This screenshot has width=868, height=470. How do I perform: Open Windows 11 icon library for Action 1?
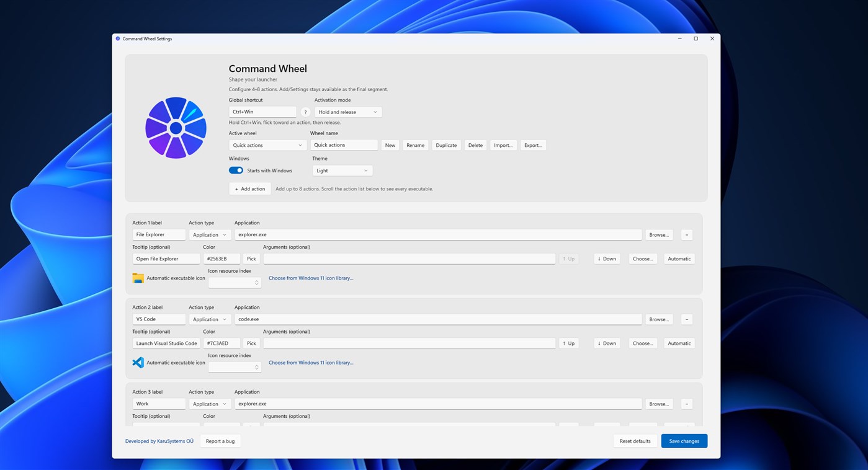tap(311, 278)
